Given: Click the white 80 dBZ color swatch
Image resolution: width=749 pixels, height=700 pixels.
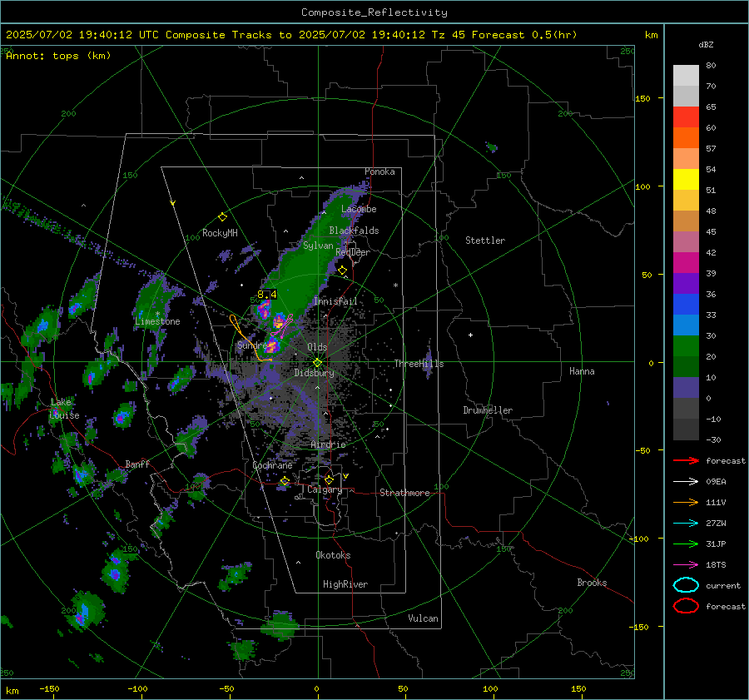Looking at the screenshot, I should 686,75.
